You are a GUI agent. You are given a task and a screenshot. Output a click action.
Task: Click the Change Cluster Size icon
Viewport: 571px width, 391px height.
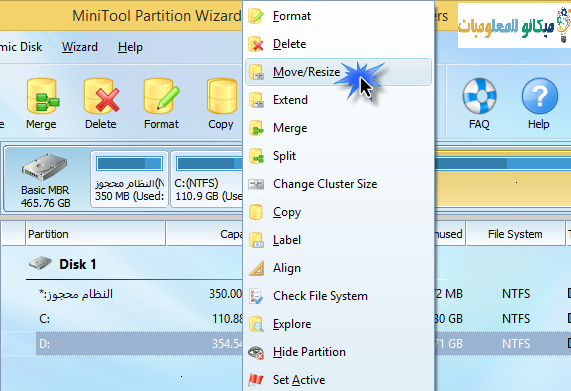coord(256,184)
